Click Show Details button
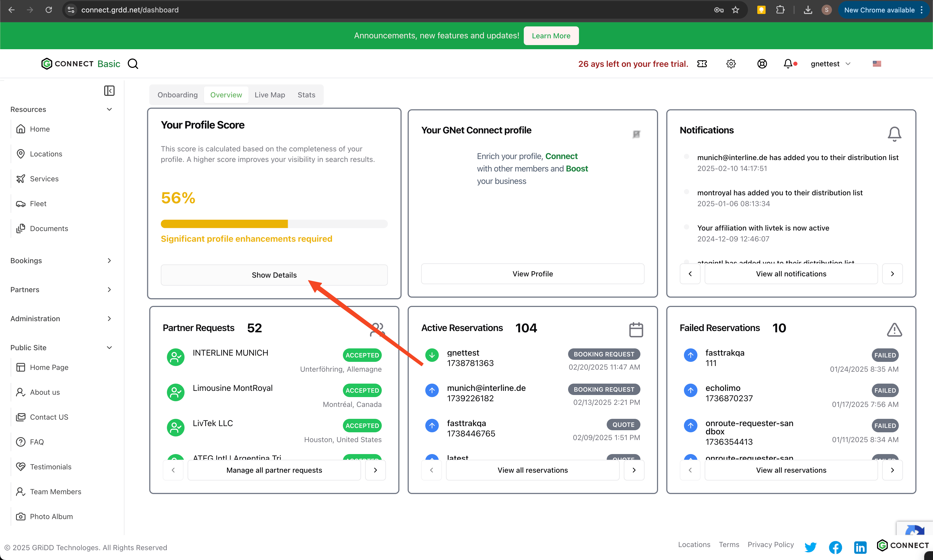Image resolution: width=933 pixels, height=560 pixels. 274,275
